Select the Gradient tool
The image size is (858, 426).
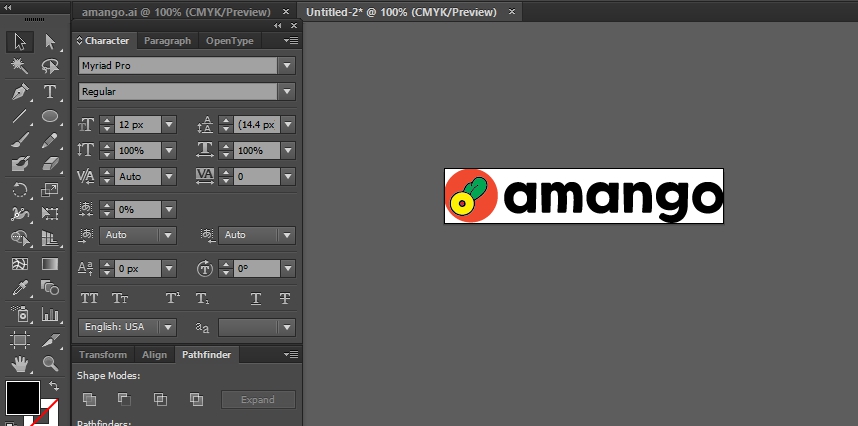50,264
